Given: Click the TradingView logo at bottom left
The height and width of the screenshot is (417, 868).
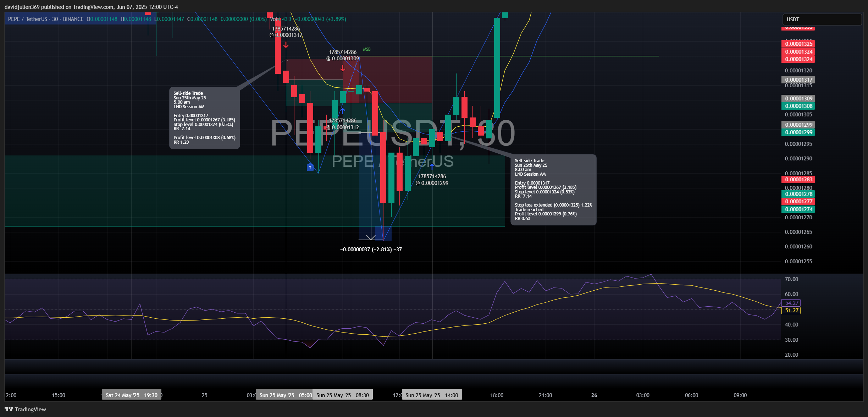Looking at the screenshot, I should click(x=25, y=409).
